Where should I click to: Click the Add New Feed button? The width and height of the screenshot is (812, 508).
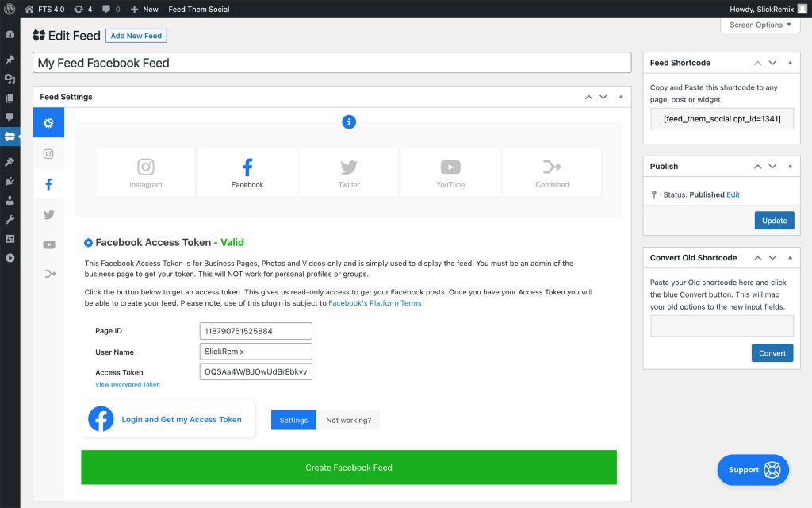pos(136,36)
